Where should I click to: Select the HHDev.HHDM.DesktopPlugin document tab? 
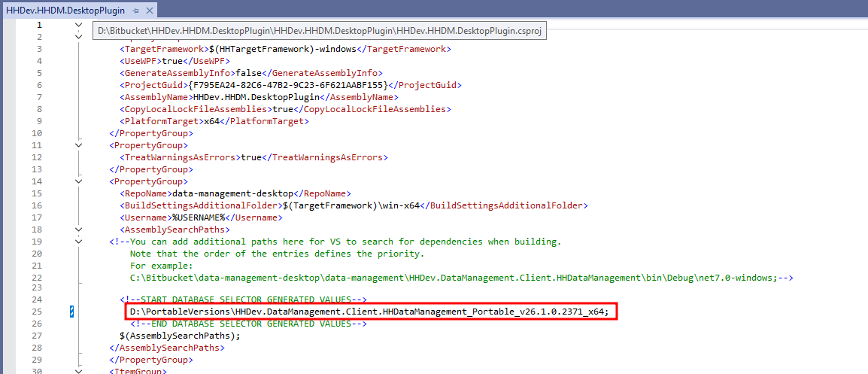point(65,11)
